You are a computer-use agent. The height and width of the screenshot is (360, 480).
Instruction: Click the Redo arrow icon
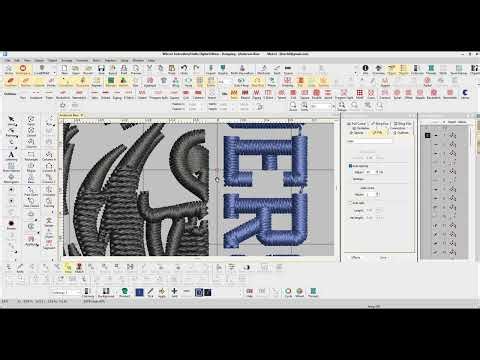point(196,70)
